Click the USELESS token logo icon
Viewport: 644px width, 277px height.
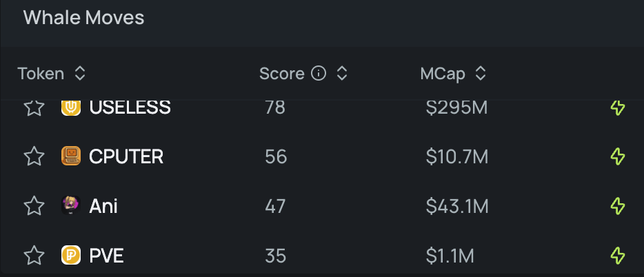(71, 107)
